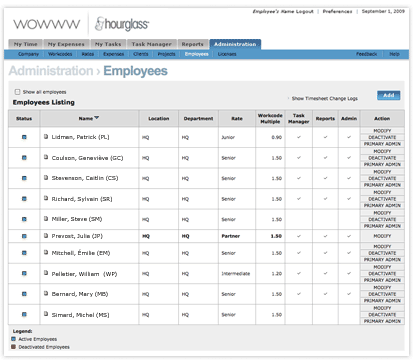Toggle Task Manager check for Pelletier, William
The height and width of the screenshot is (364, 413).
[x=299, y=273]
